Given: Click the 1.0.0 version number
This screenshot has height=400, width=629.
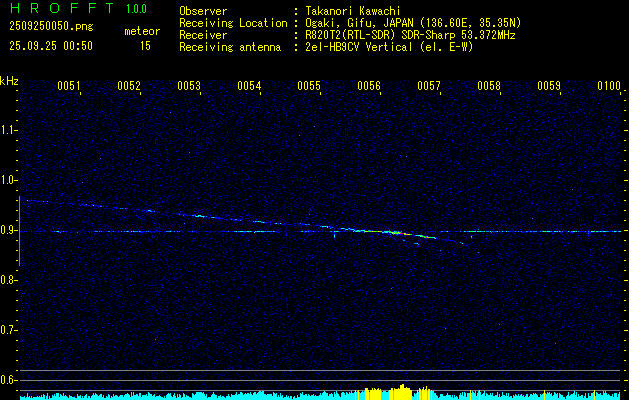Looking at the screenshot, I should tap(136, 9).
